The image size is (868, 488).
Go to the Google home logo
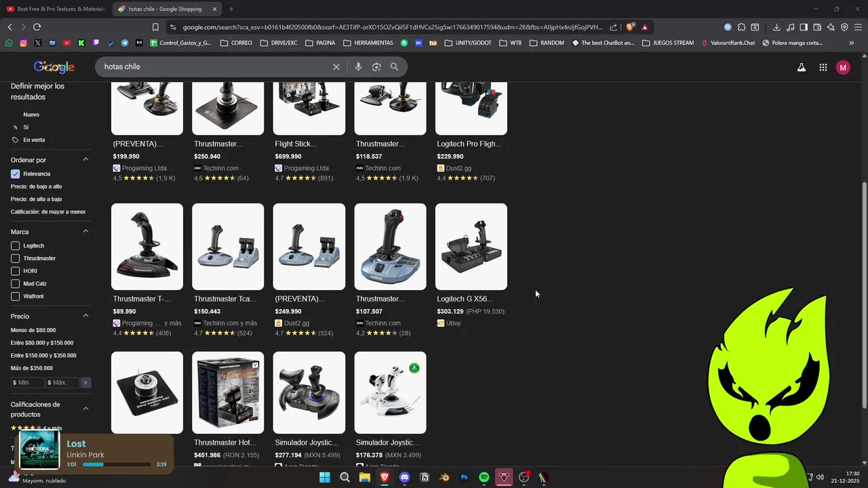54,67
